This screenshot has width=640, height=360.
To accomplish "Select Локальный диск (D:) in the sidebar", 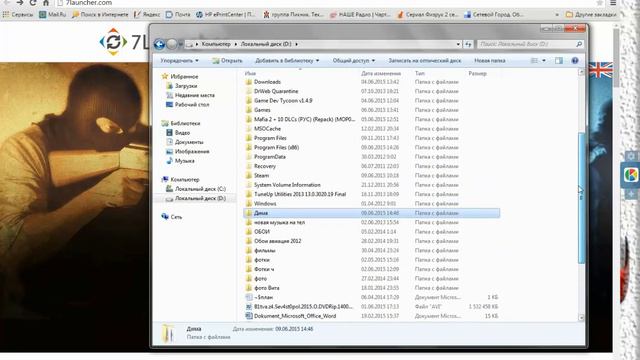I will 200,198.
